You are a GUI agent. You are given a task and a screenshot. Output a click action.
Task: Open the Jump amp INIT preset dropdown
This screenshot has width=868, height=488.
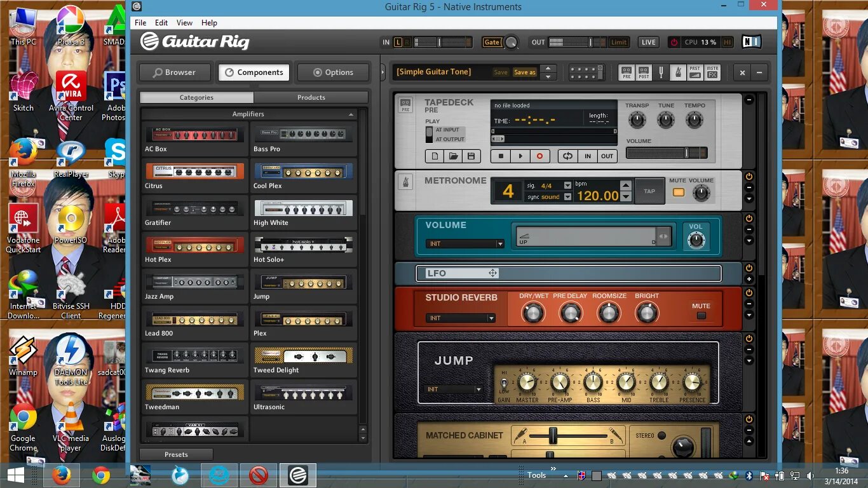(454, 389)
